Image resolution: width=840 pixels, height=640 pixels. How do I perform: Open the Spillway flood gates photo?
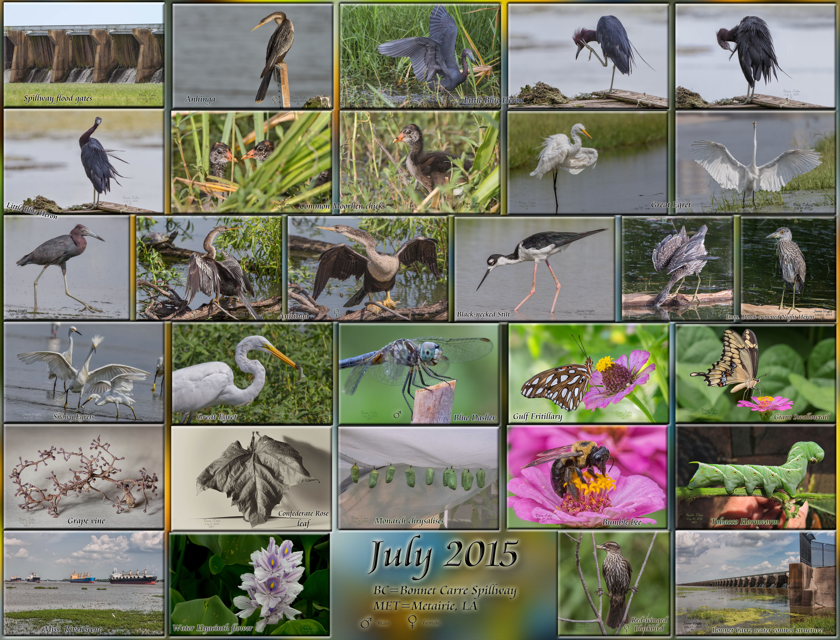pyautogui.click(x=84, y=55)
